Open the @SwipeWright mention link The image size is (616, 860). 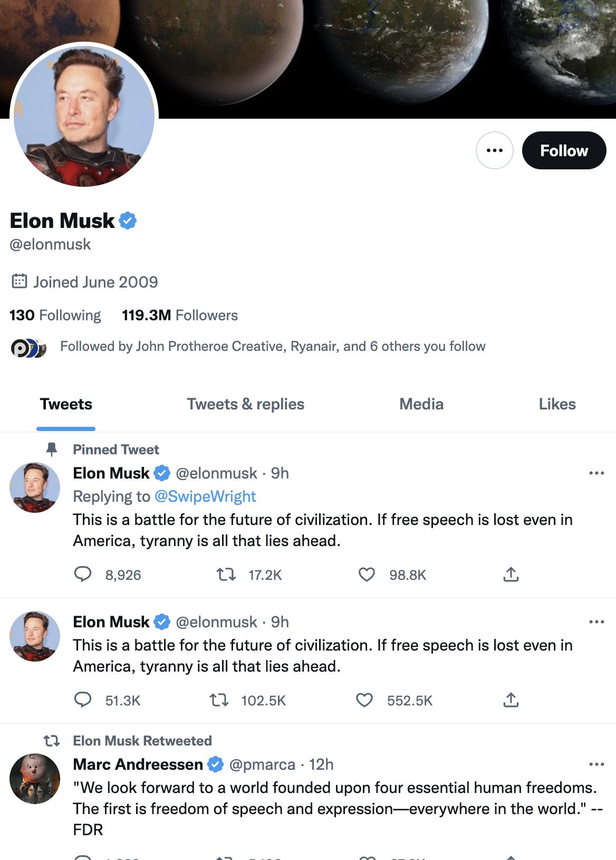[205, 496]
